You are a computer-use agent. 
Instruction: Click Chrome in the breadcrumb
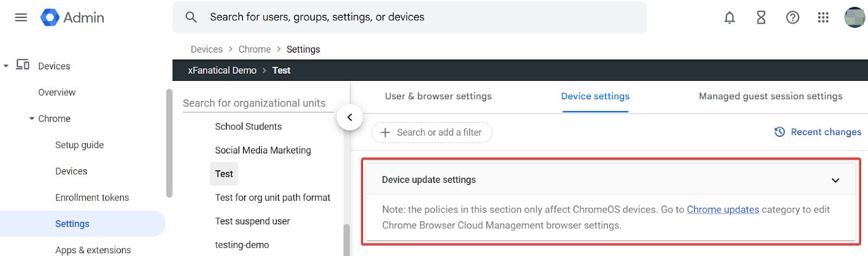click(254, 49)
